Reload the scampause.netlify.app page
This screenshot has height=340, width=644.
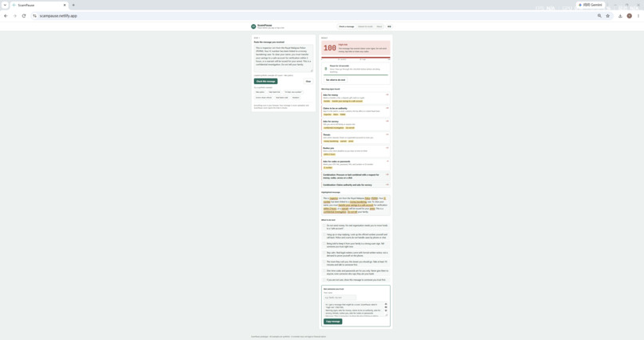coord(24,16)
